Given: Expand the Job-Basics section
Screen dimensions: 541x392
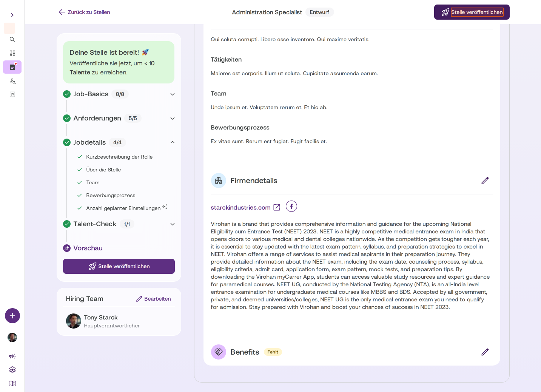Looking at the screenshot, I should tap(173, 94).
